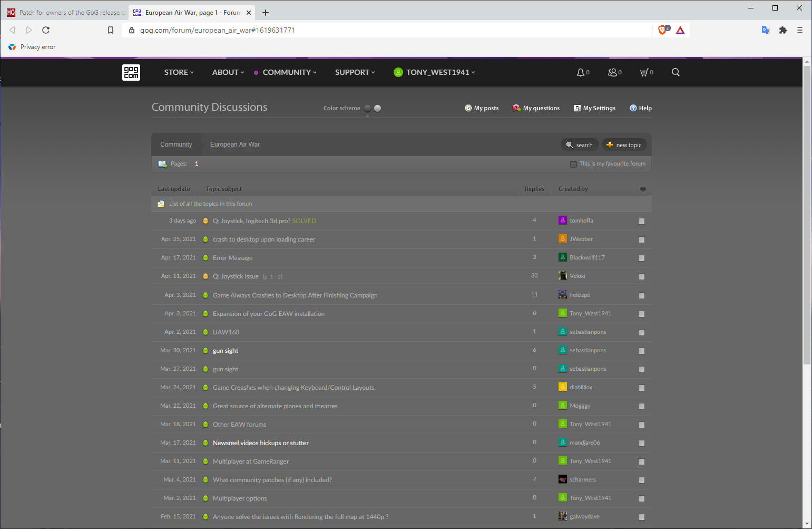Click the GOG.com logo
812x529 pixels.
click(131, 72)
